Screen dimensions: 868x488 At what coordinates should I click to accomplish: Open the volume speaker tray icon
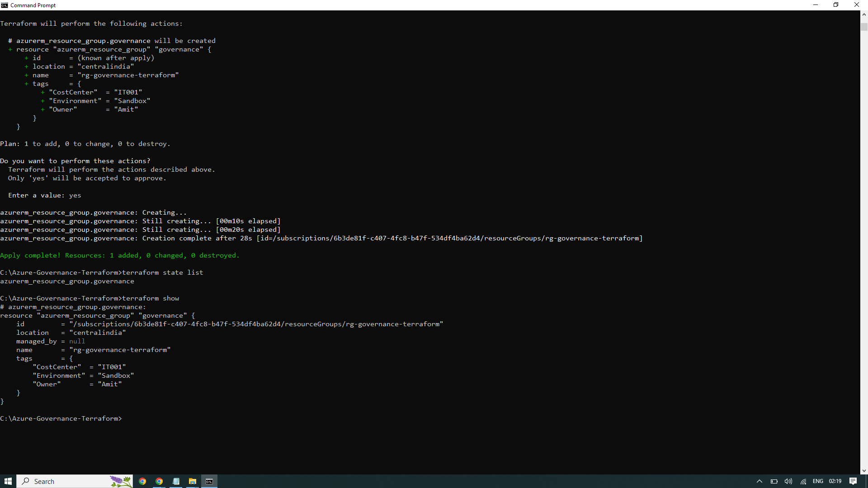coord(788,481)
